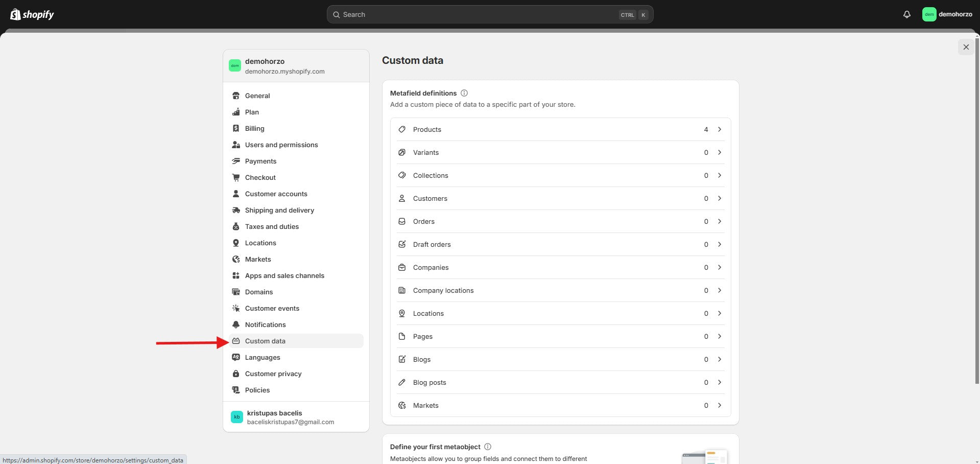Open the Billing settings section
This screenshot has height=464, width=980.
254,128
